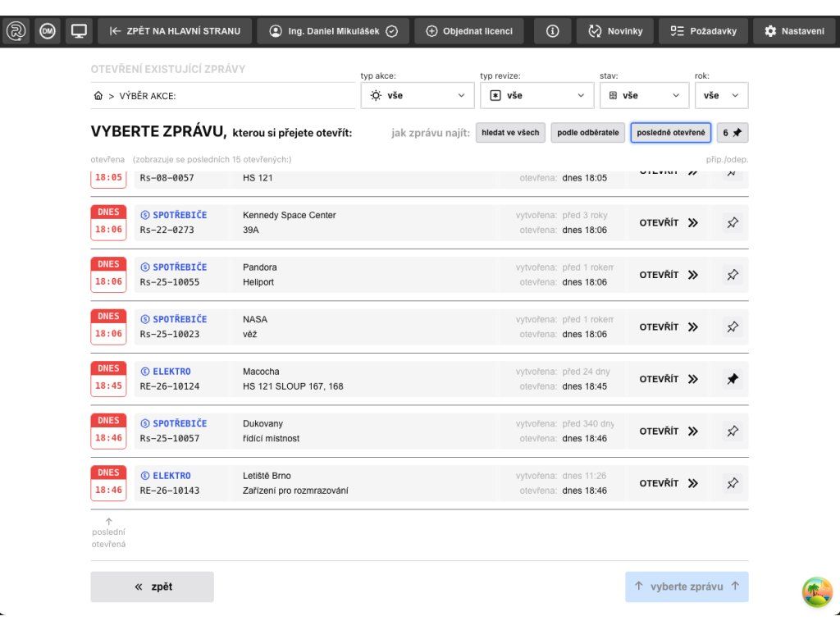Expand the typ revize dropdown
840x630 pixels.
[537, 95]
